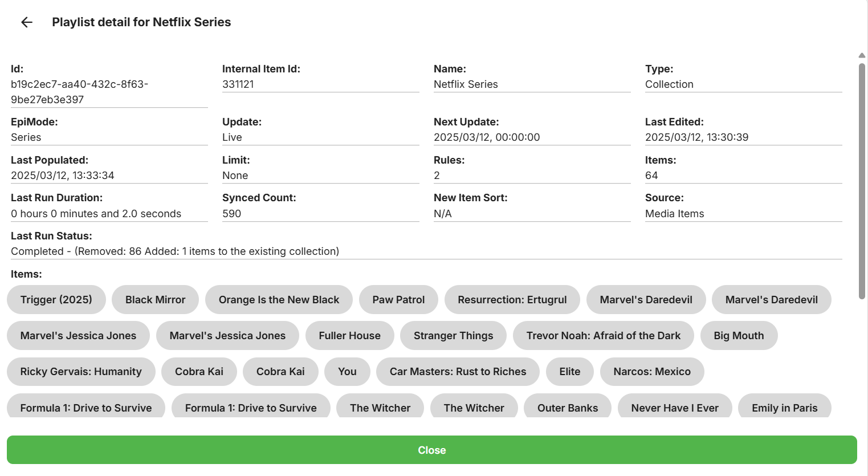This screenshot has height=476, width=868.
Task: Click the Big Mouth chip
Action: 739,336
